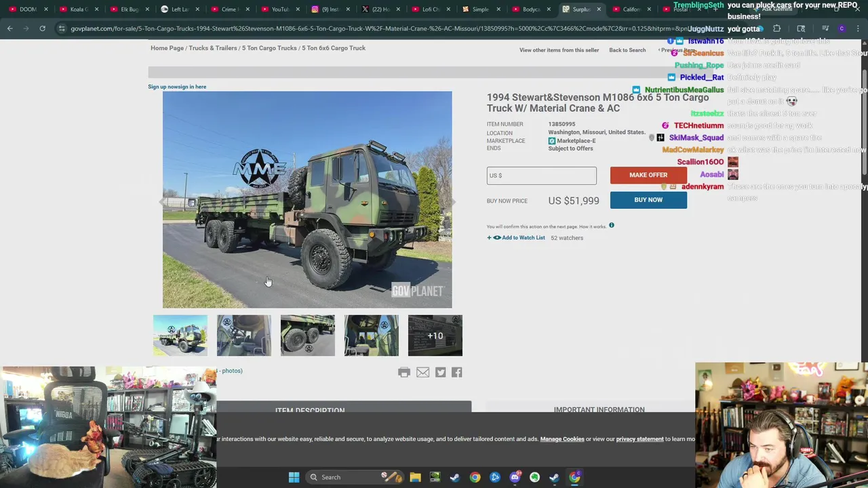
Task: Open the privacy statement link
Action: (639, 439)
